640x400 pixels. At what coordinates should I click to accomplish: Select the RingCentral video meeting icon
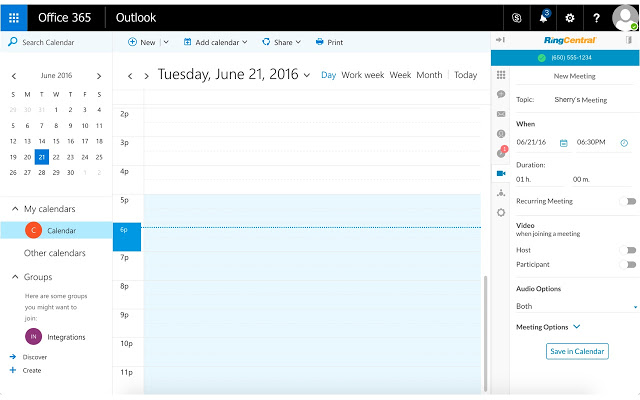click(x=501, y=172)
